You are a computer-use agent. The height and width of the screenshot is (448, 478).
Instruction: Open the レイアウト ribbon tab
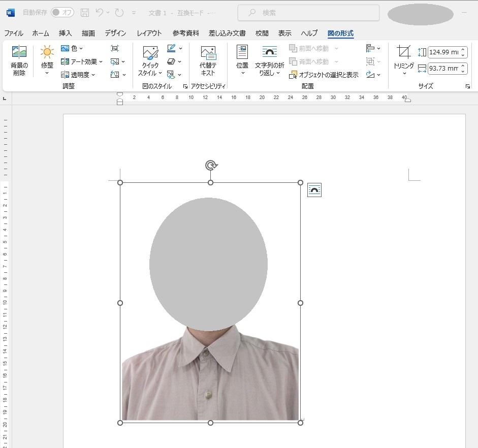(x=149, y=33)
